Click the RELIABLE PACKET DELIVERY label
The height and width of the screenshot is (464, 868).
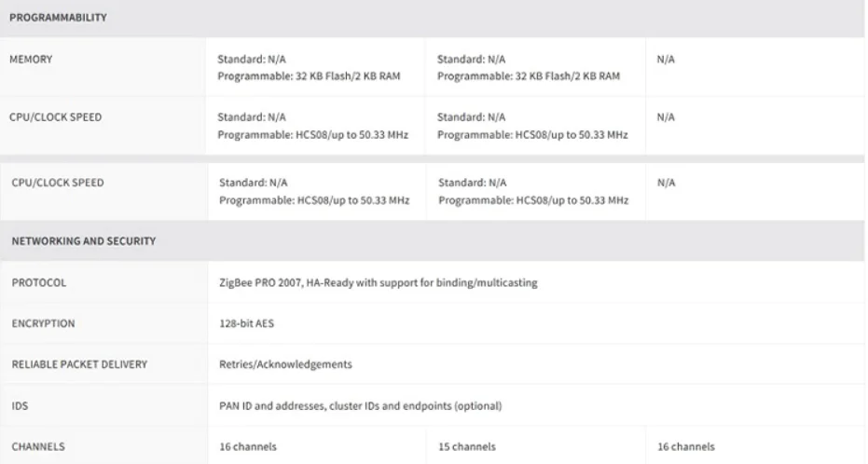point(80,364)
